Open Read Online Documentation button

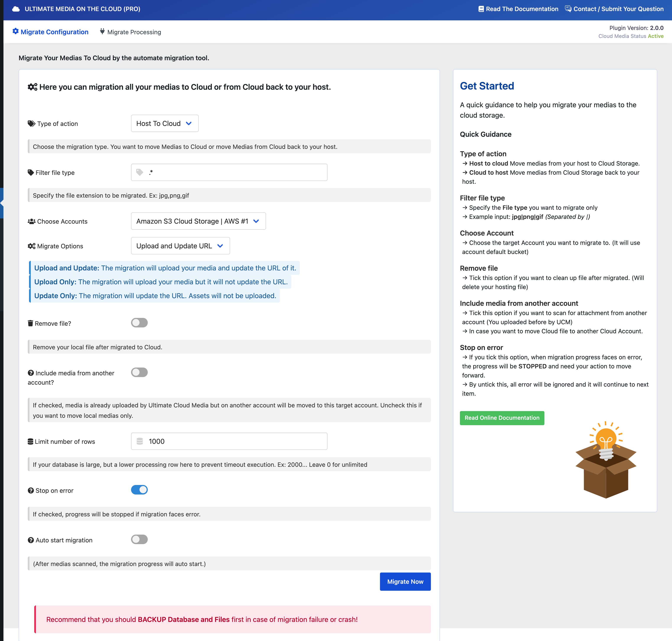[x=502, y=418]
